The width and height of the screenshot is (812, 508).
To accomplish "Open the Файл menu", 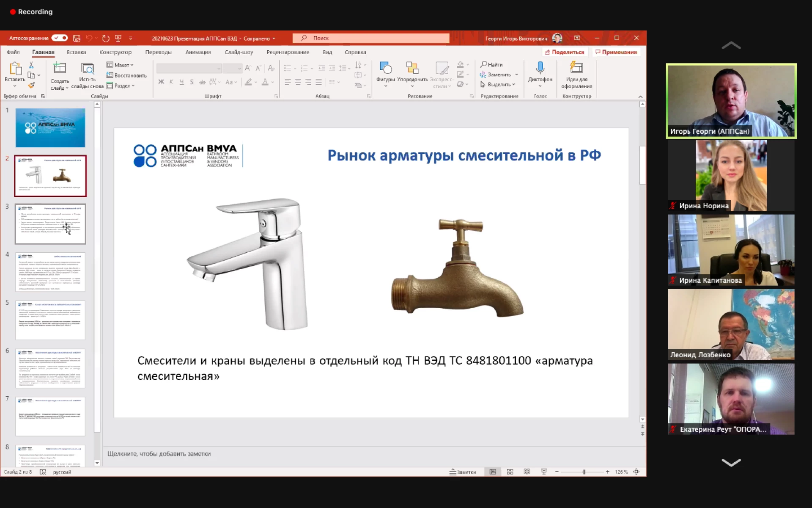I will click(x=13, y=52).
